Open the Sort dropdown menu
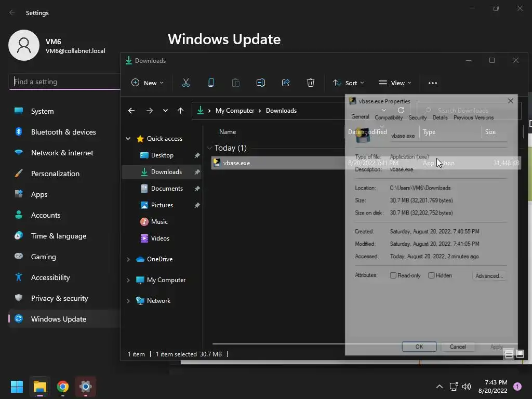Viewport: 532px width, 399px height. click(x=349, y=83)
